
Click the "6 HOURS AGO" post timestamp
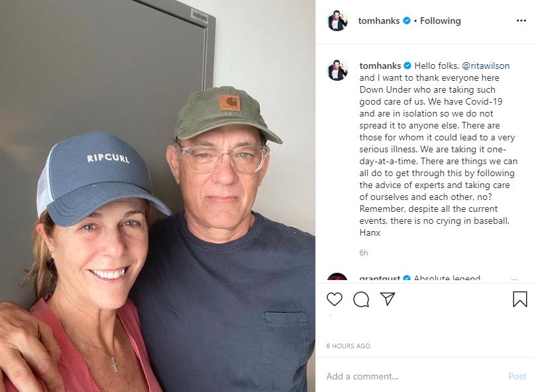(348, 346)
